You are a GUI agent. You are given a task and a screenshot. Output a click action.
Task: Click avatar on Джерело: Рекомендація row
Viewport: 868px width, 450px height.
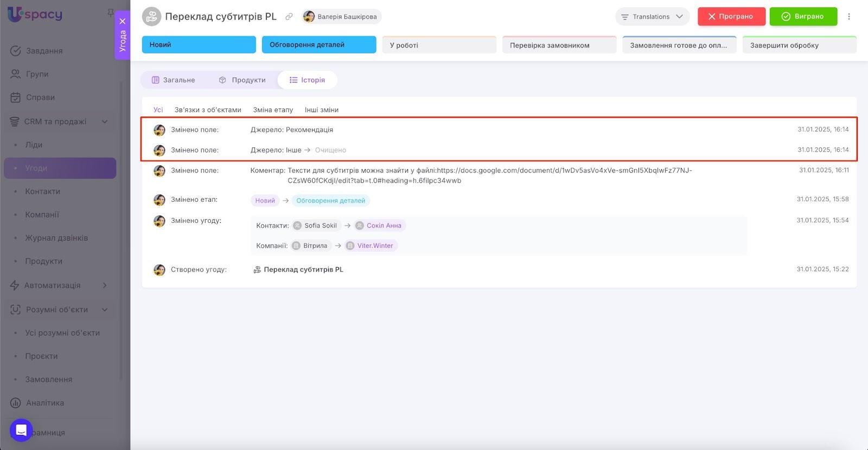[x=159, y=130]
